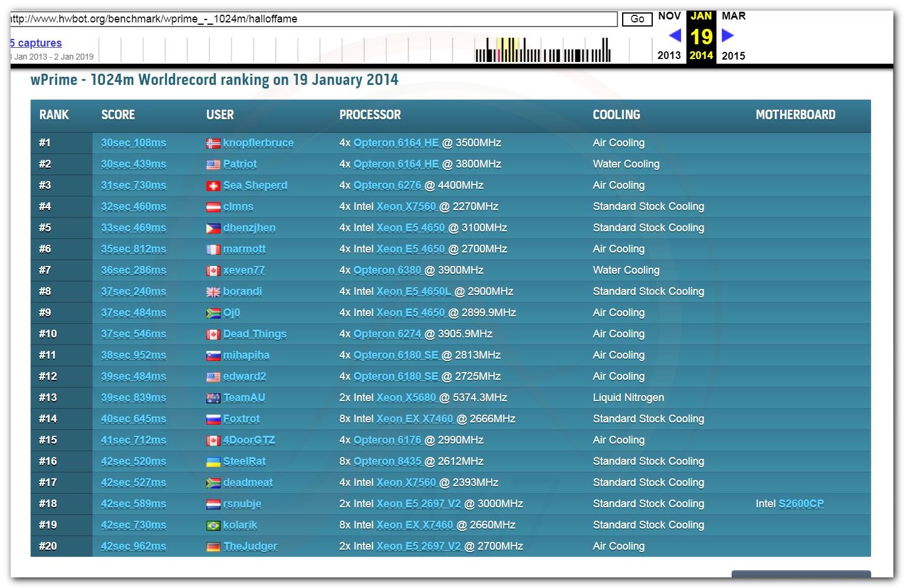The width and height of the screenshot is (904, 588).
Task: Open user knopflerbruce profile link
Action: pyautogui.click(x=258, y=143)
